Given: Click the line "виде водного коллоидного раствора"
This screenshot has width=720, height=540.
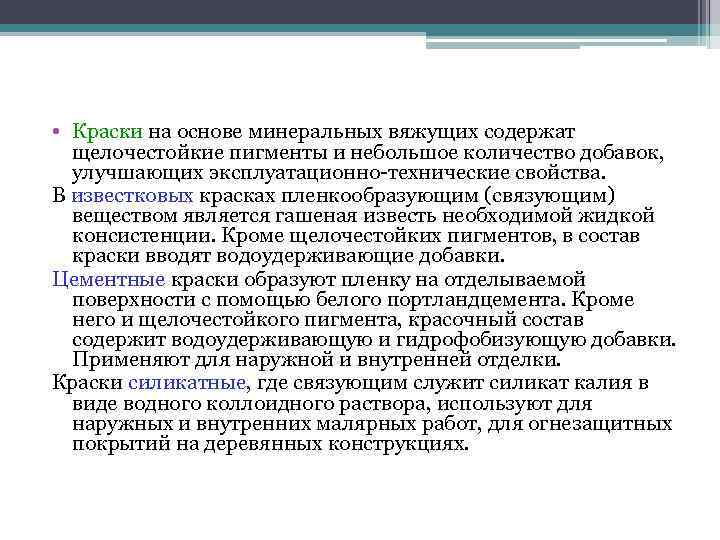Looking at the screenshot, I should (x=252, y=404).
